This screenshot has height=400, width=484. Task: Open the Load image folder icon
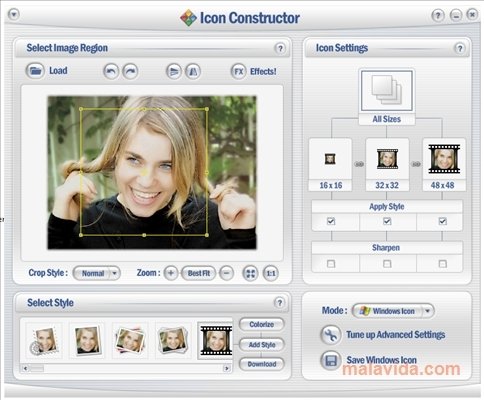(x=35, y=71)
